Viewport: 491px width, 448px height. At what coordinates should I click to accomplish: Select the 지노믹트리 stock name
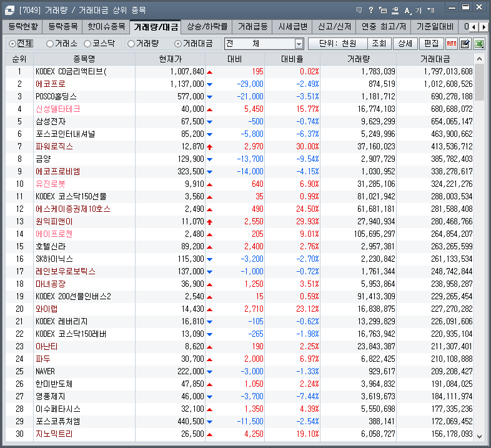pos(54,434)
